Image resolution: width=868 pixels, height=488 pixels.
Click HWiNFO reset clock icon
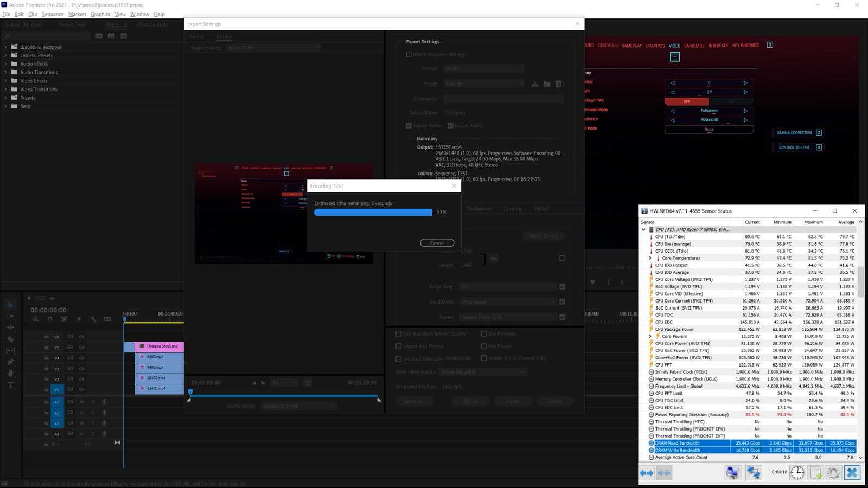[797, 473]
